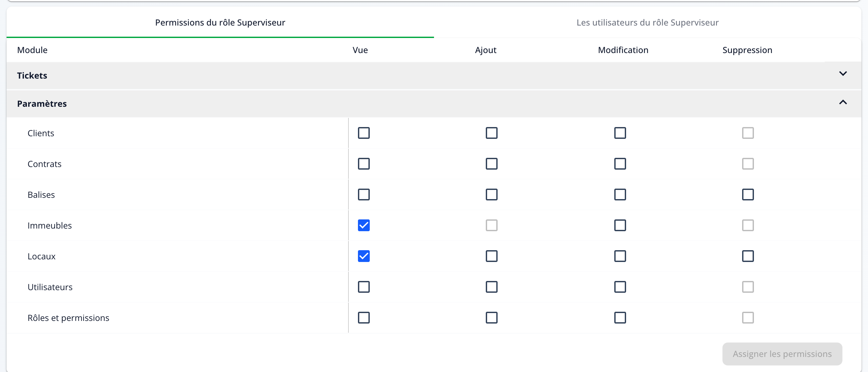Collapse the Paramètres section chevron
The width and height of the screenshot is (868, 372).
click(843, 102)
